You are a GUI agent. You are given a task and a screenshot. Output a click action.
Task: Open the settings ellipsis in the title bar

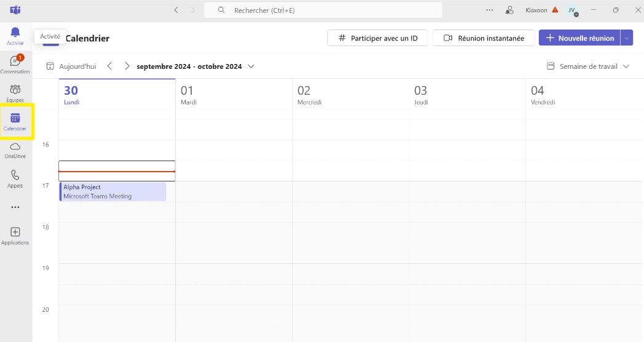(490, 10)
